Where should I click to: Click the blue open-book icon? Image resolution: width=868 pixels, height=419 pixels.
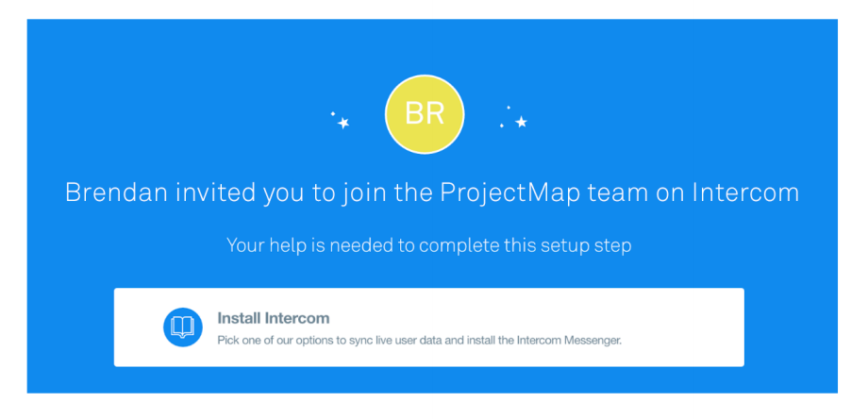183,327
